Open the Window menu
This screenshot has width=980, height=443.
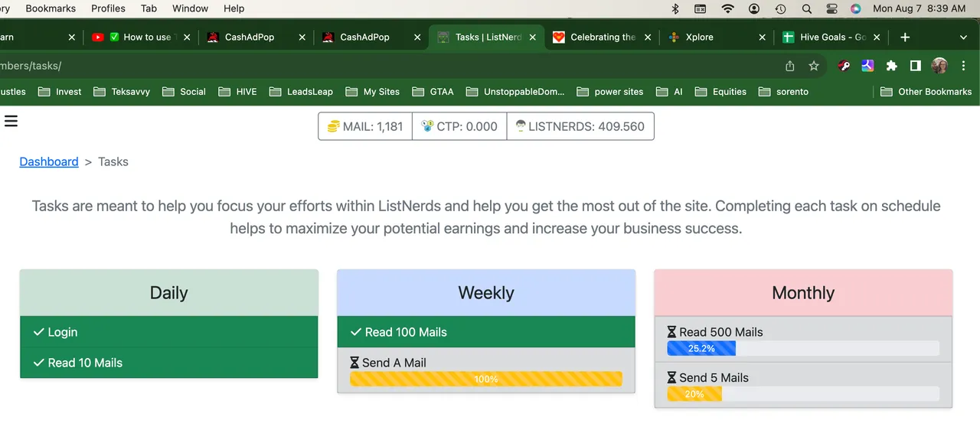tap(190, 8)
